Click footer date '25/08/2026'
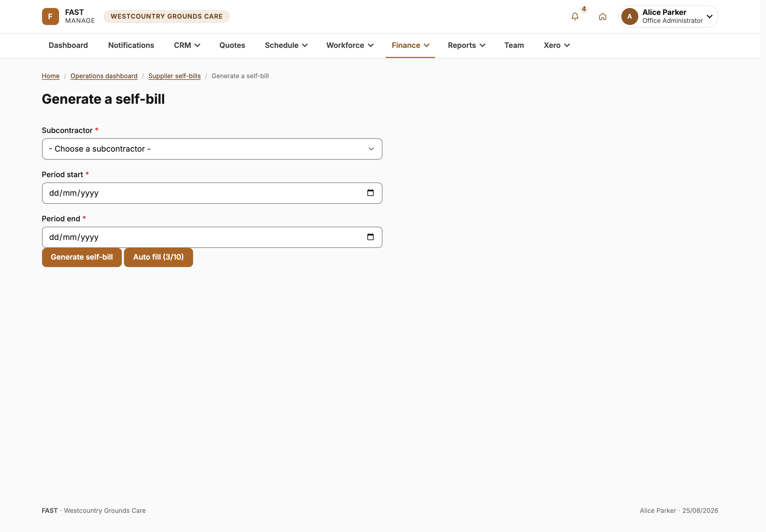The height and width of the screenshot is (532, 766). [700, 511]
